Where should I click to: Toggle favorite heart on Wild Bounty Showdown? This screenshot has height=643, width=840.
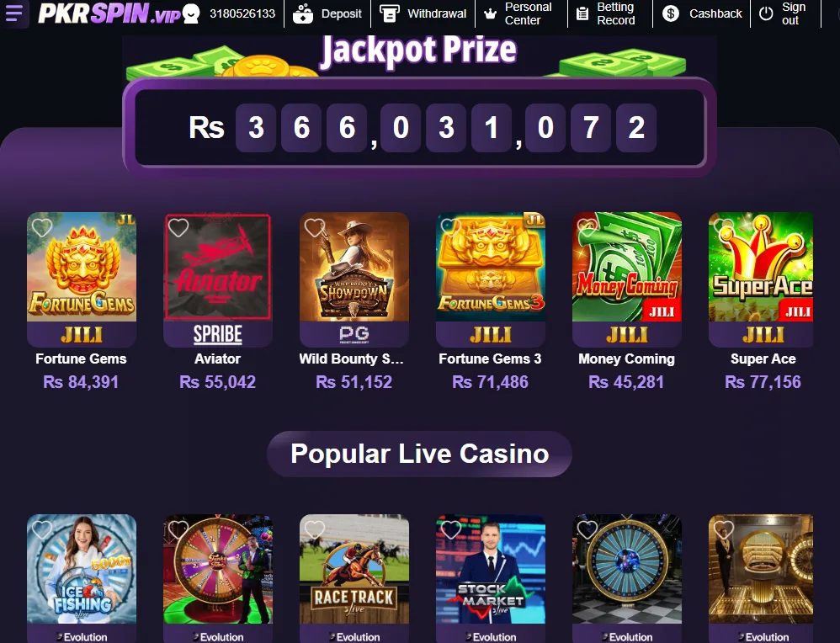click(x=315, y=227)
